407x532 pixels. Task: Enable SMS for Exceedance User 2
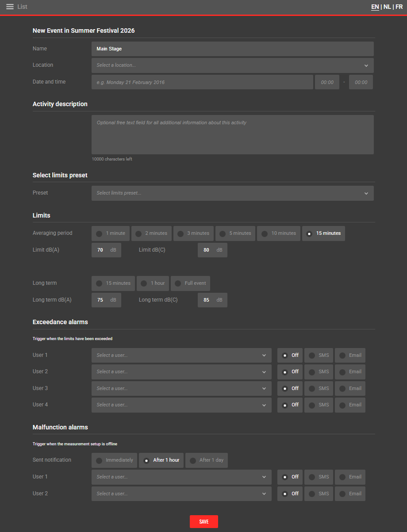point(319,372)
